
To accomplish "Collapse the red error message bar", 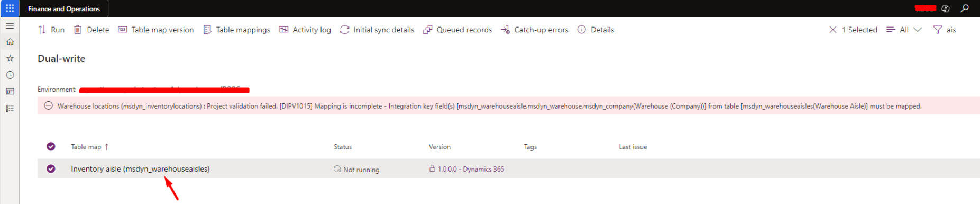I will 48,106.
